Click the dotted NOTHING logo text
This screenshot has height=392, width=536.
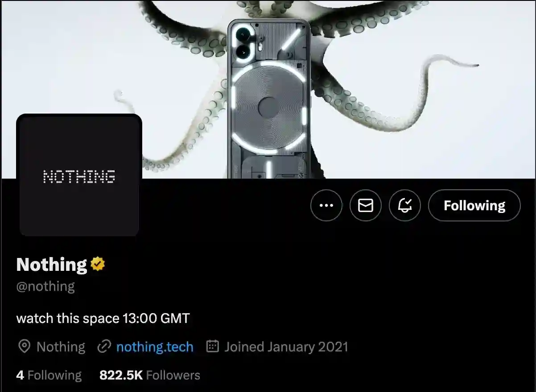point(79,177)
